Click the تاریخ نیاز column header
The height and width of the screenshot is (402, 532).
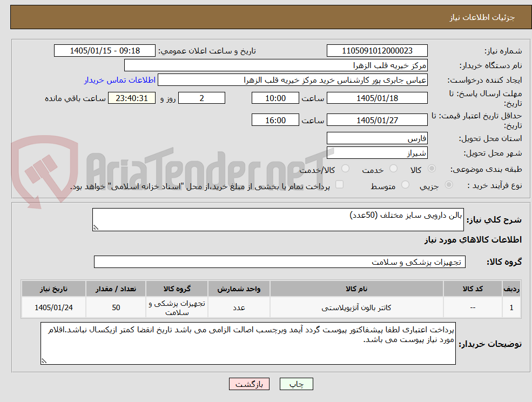pyautogui.click(x=53, y=289)
